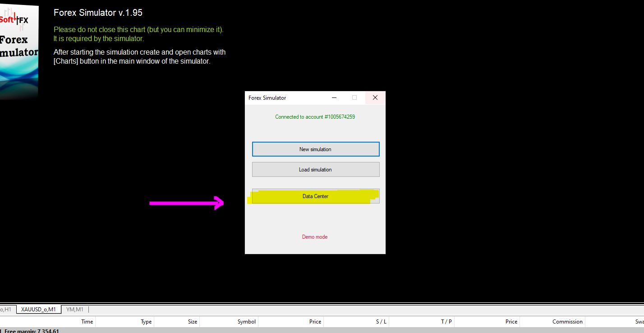Open the Load simulation option

coord(315,170)
